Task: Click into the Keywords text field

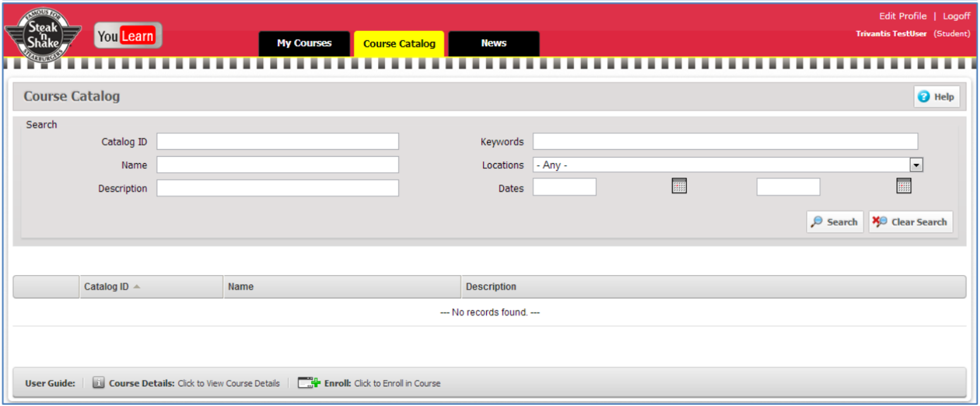Action: (x=725, y=142)
